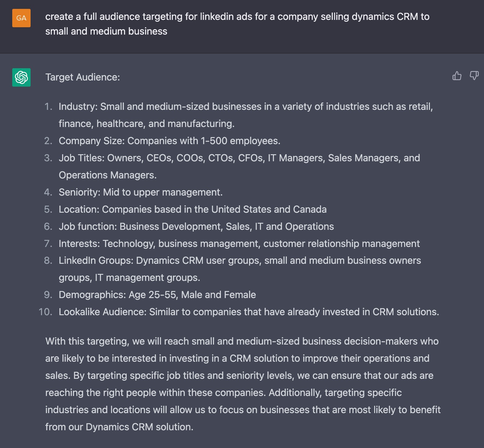Screen dimensions: 484x448
Task: Click the Job function list item
Action: click(196, 226)
